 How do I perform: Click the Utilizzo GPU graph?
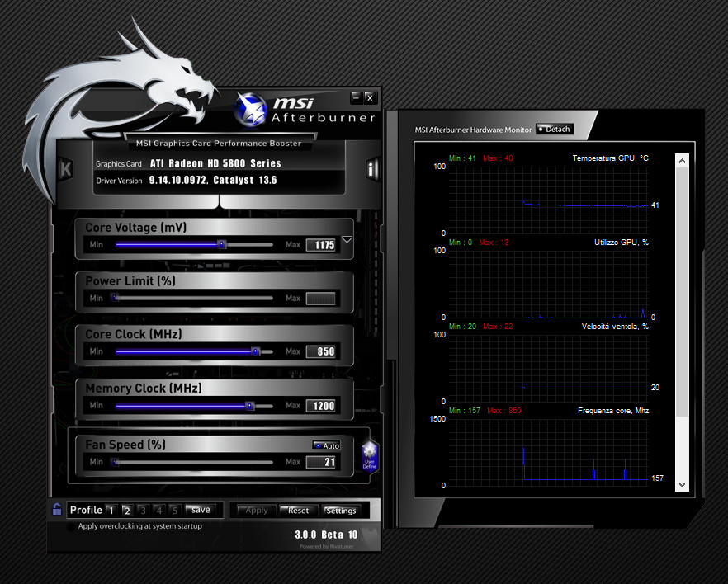(548, 285)
